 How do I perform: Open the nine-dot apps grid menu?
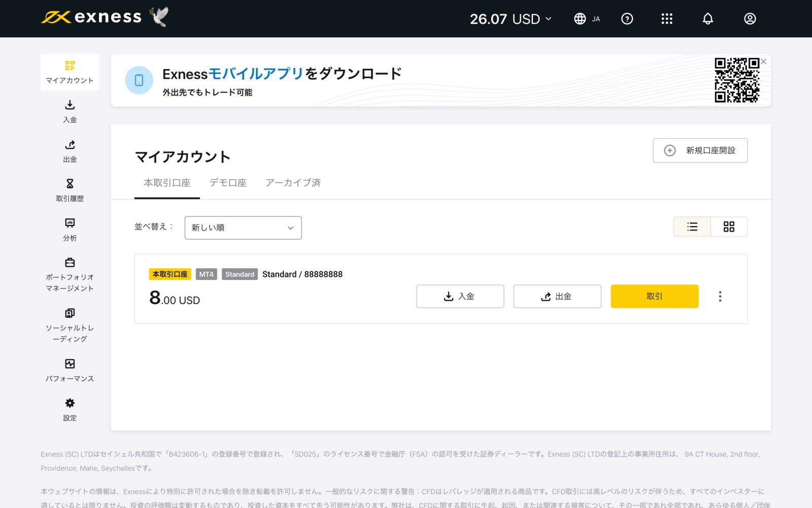[667, 19]
